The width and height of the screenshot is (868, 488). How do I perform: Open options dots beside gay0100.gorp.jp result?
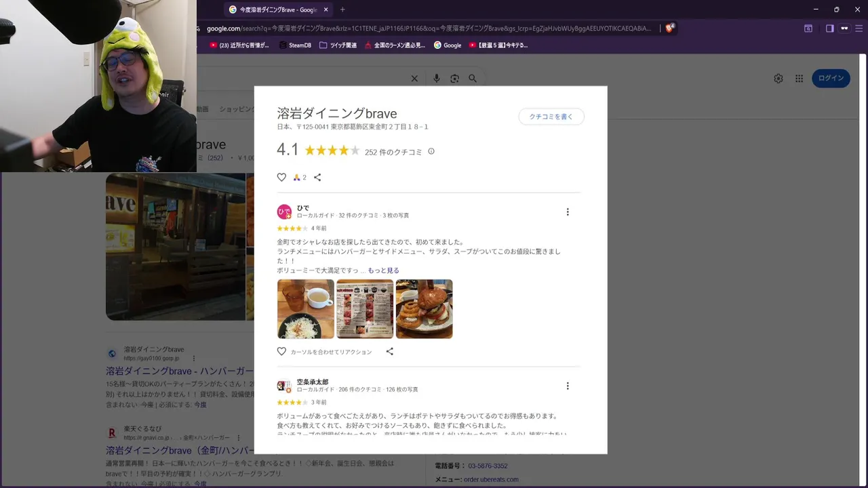[x=193, y=359]
